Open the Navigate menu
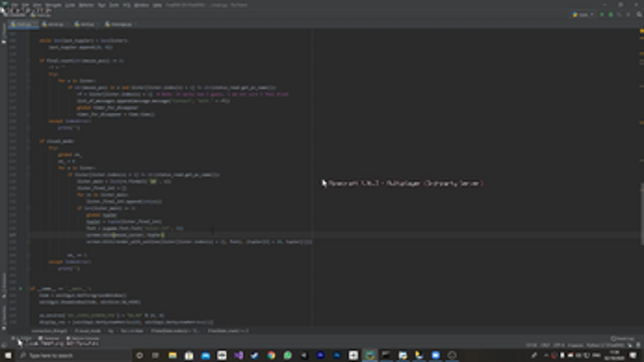Image resolution: width=644 pixels, height=362 pixels. (x=53, y=5)
